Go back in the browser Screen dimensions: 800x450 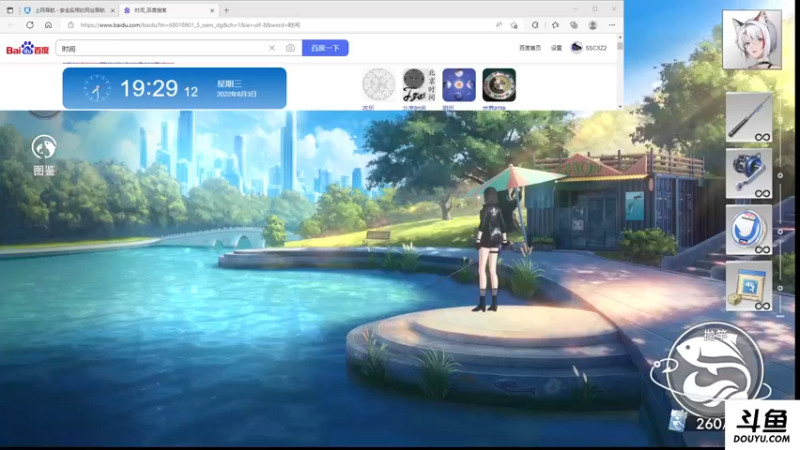coord(12,25)
